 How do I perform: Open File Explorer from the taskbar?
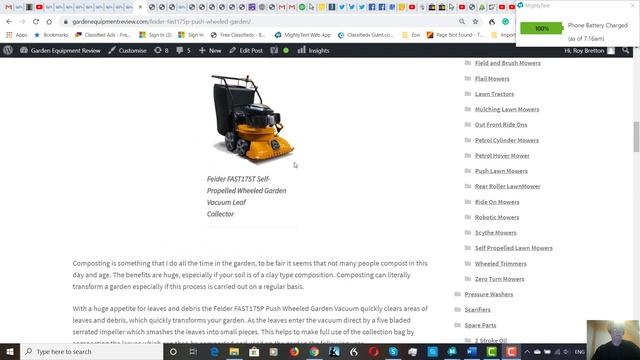pyautogui.click(x=234, y=351)
